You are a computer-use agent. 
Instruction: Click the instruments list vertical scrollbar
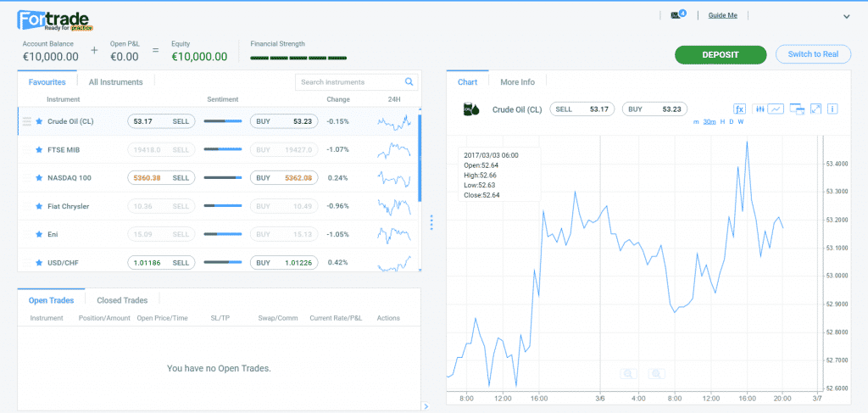pos(420,159)
